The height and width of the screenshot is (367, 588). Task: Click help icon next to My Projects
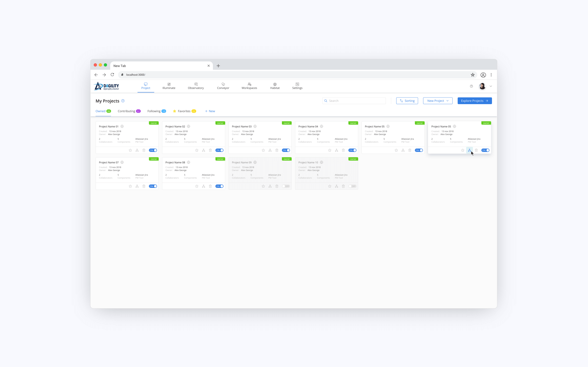point(123,101)
